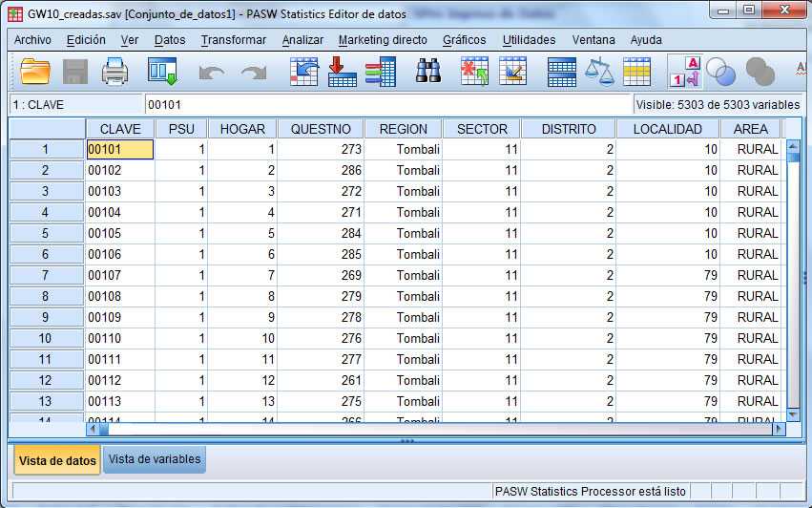The image size is (812, 508).
Task: Select row number 5 header
Action: pyautogui.click(x=45, y=233)
